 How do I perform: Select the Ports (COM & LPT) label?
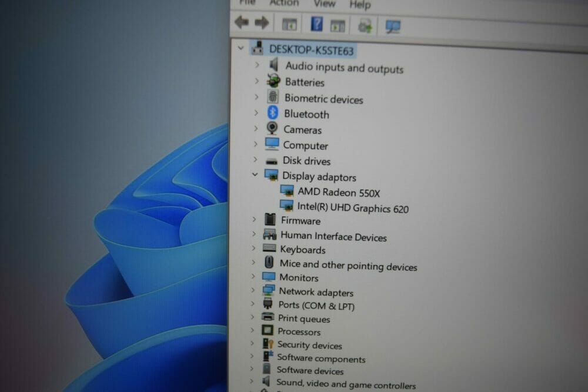coord(316,306)
